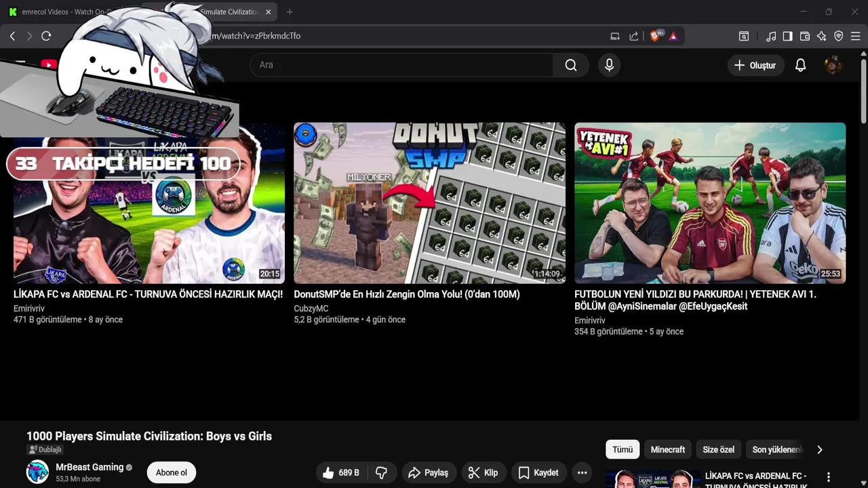This screenshot has height=488, width=868.
Task: Open the LİKAPA FC vs ARDENAL FC thumbnail
Action: [x=149, y=203]
